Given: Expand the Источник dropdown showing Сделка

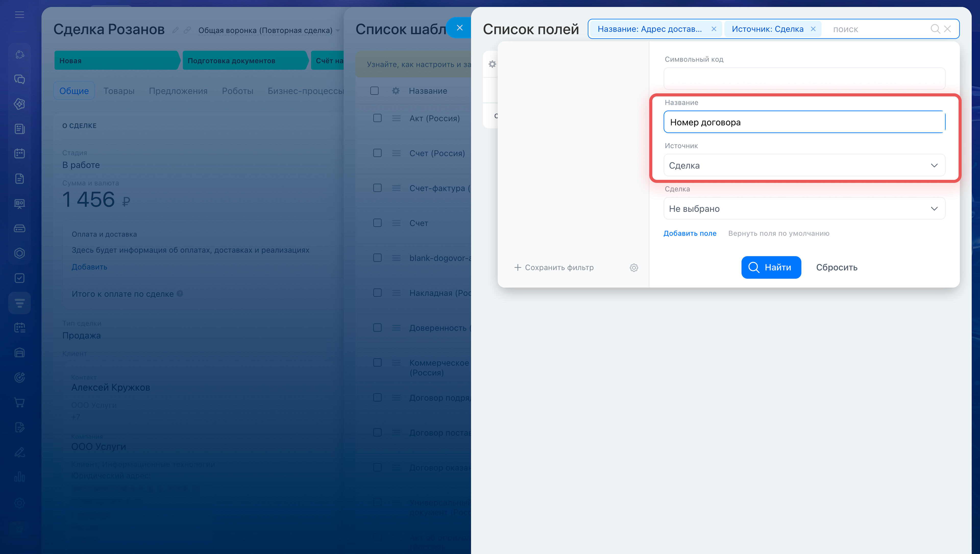Looking at the screenshot, I should pos(804,165).
